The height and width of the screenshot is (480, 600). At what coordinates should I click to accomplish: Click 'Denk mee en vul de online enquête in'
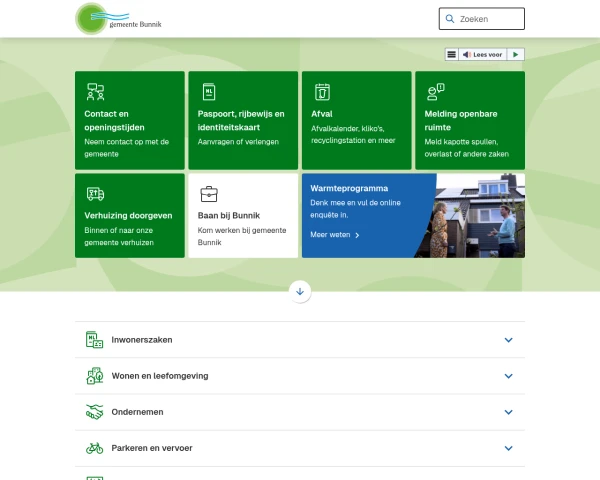(x=355, y=209)
